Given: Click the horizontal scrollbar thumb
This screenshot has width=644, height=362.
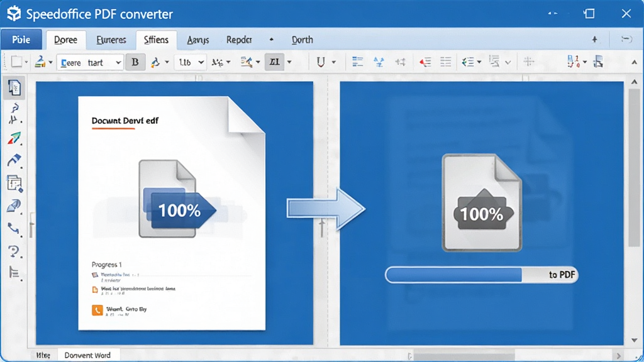Looking at the screenshot, I should click(464, 356).
